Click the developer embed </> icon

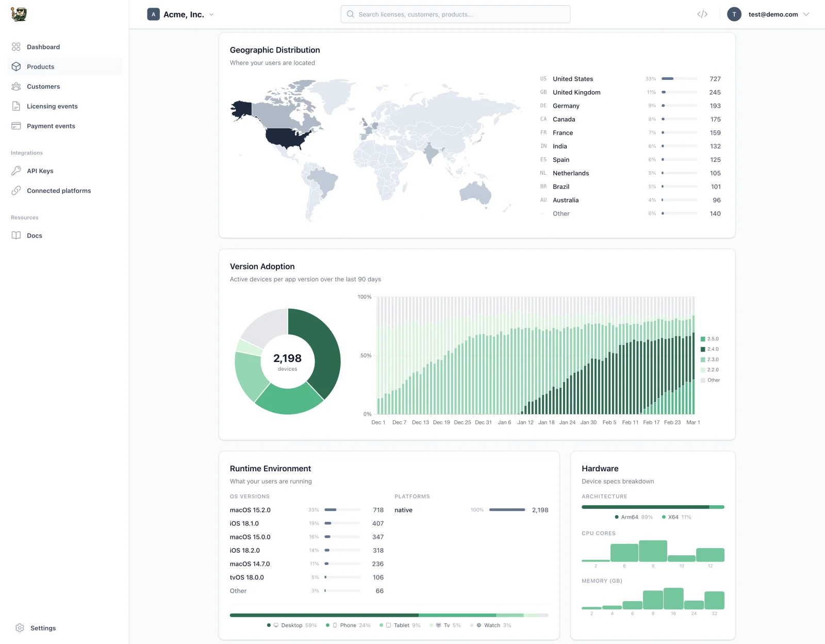(702, 14)
